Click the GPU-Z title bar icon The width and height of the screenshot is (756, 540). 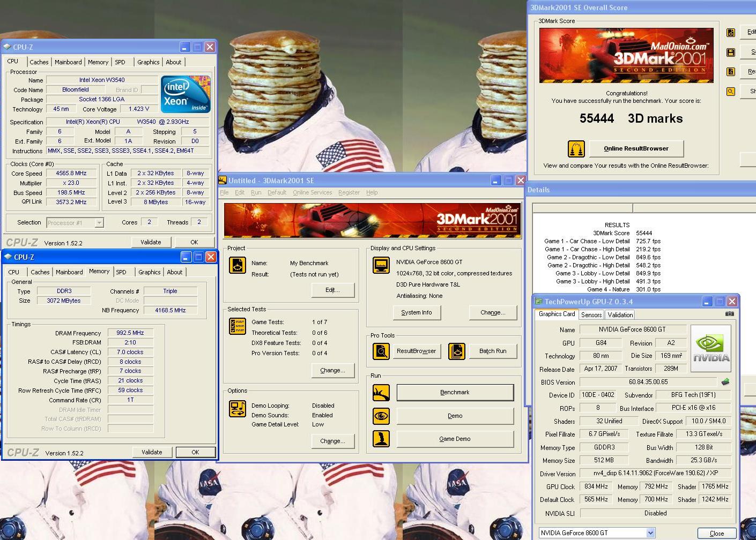tap(539, 302)
